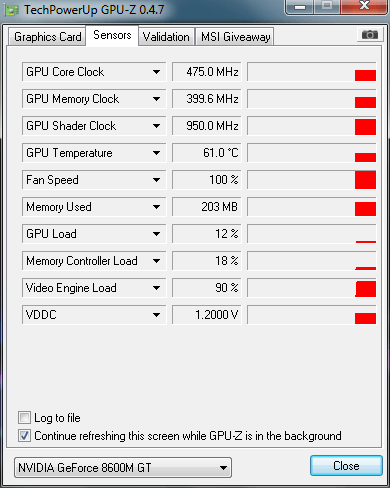
Task: Click the GPU Load history graph
Action: point(312,234)
